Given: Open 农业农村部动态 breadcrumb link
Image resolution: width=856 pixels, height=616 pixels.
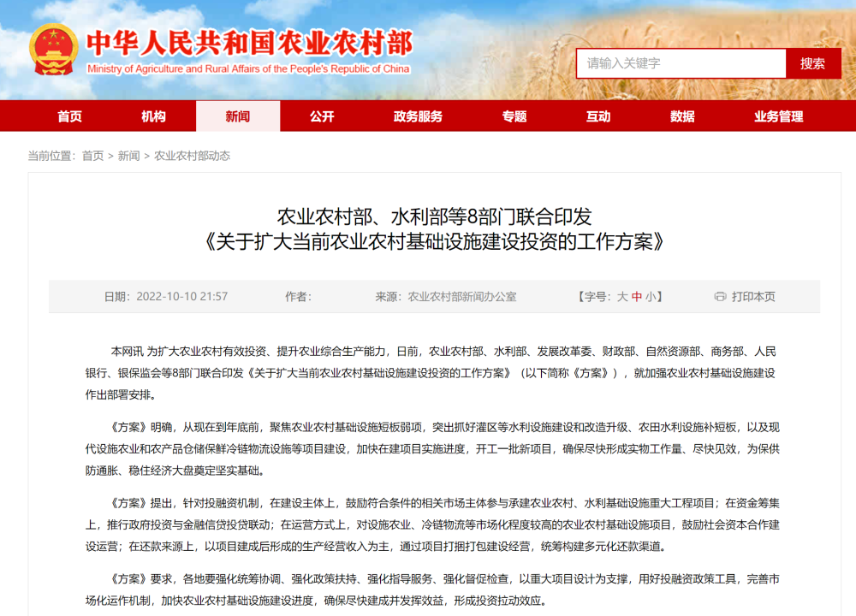Looking at the screenshot, I should pyautogui.click(x=192, y=156).
